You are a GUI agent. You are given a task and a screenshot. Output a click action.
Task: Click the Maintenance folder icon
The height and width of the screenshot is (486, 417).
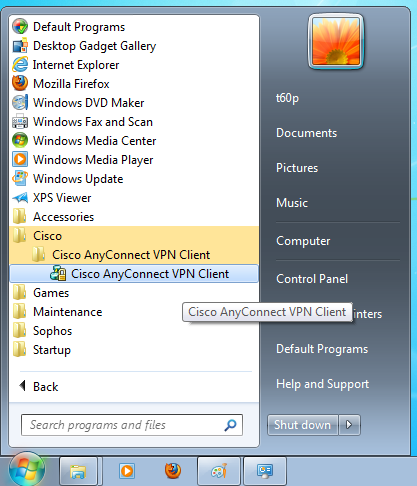[19, 312]
